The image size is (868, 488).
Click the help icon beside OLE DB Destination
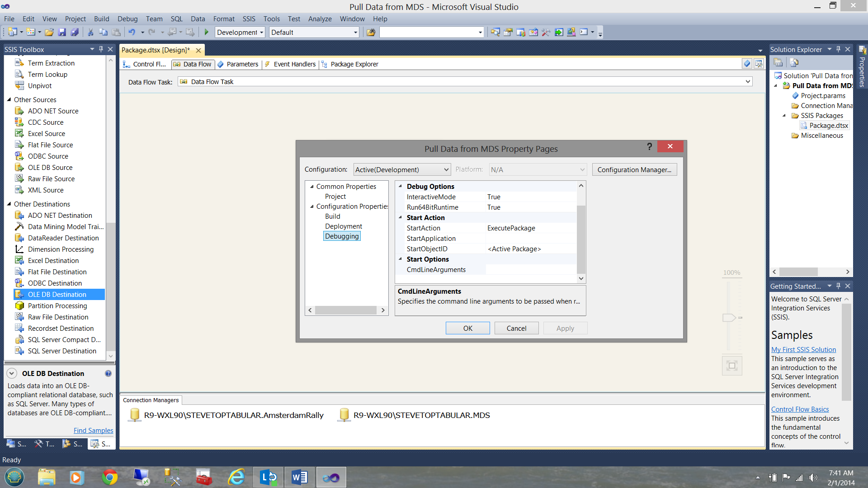coord(108,374)
